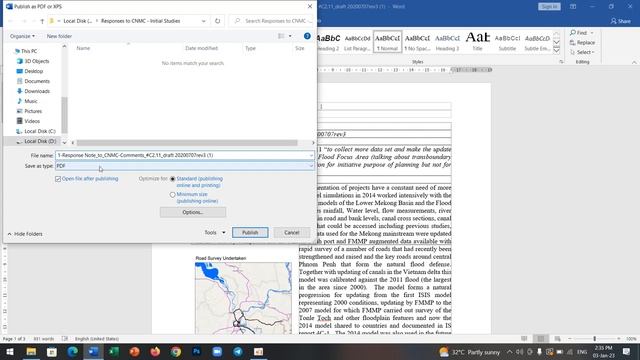The width and height of the screenshot is (640, 360).
Task: Select Local Disk (C:) in navigation pane
Action: (x=40, y=131)
